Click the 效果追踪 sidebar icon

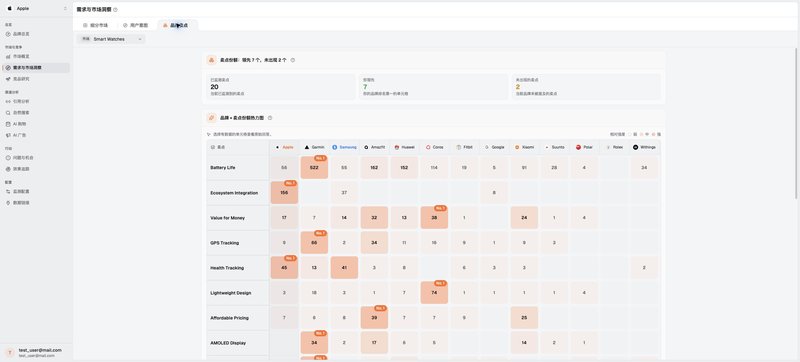8,169
